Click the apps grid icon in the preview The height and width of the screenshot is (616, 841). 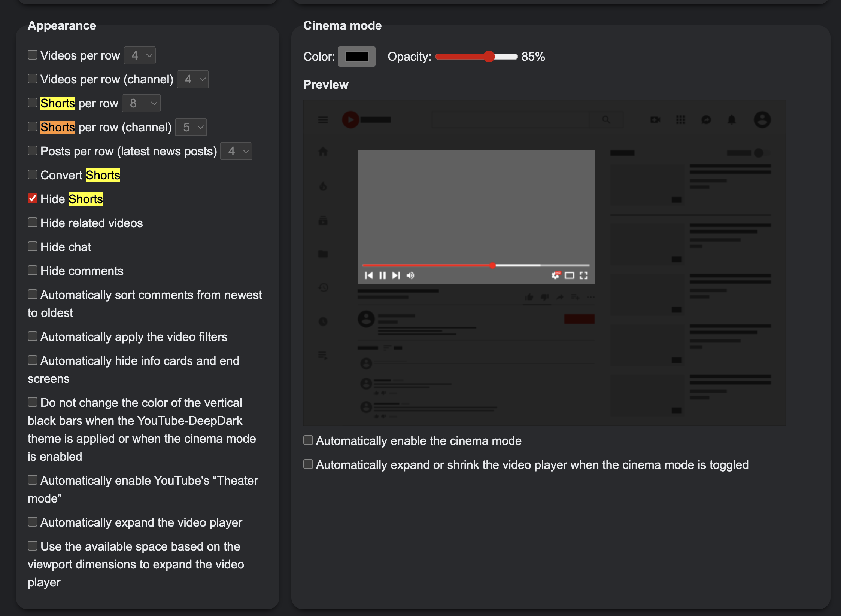pyautogui.click(x=681, y=120)
